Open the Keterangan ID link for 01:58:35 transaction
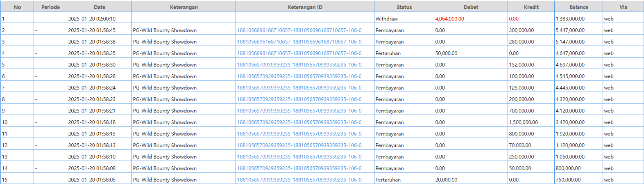Image resolution: width=644 pixels, height=184 pixels. pyautogui.click(x=299, y=53)
